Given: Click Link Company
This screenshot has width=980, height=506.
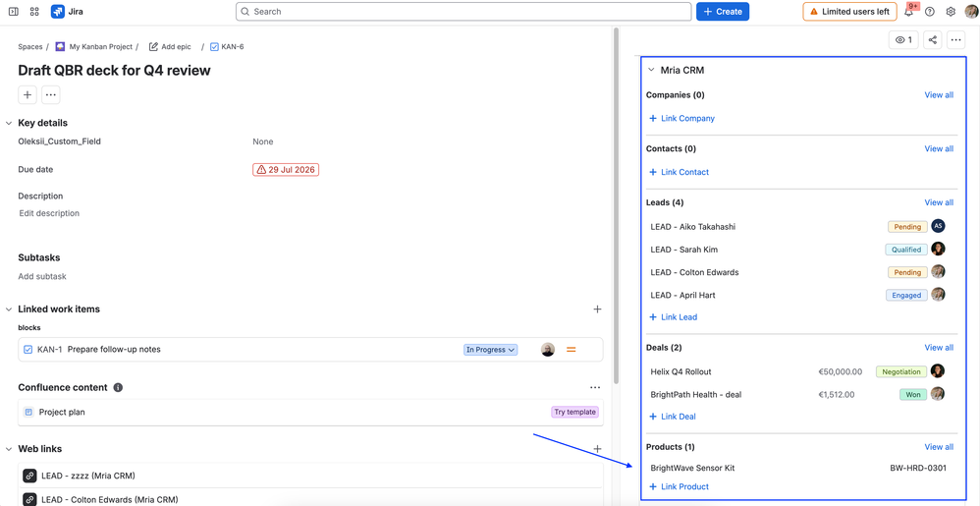Looking at the screenshot, I should (681, 118).
